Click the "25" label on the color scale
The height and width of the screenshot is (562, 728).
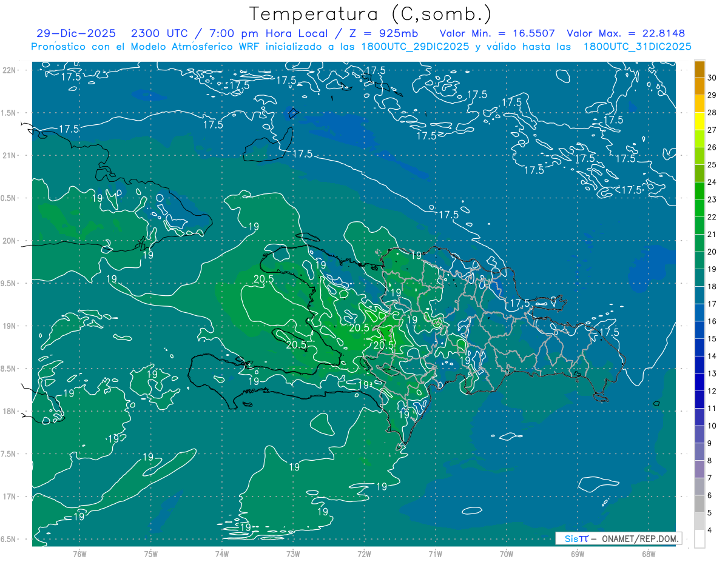(712, 165)
